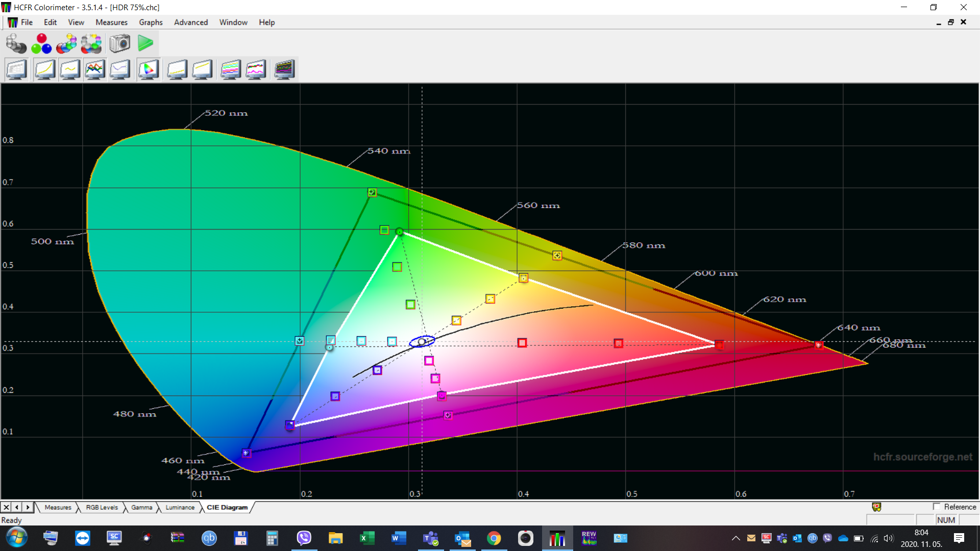
Task: Launch REW from the taskbar
Action: point(590,538)
